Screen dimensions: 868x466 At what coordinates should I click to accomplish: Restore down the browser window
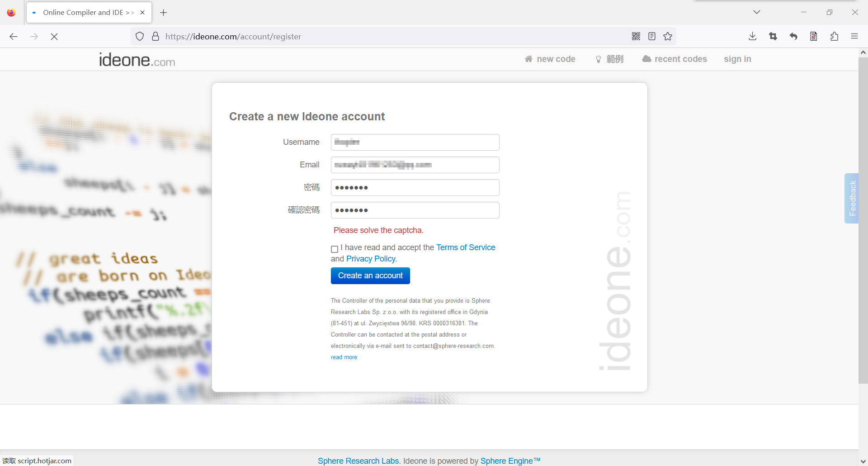coord(830,12)
